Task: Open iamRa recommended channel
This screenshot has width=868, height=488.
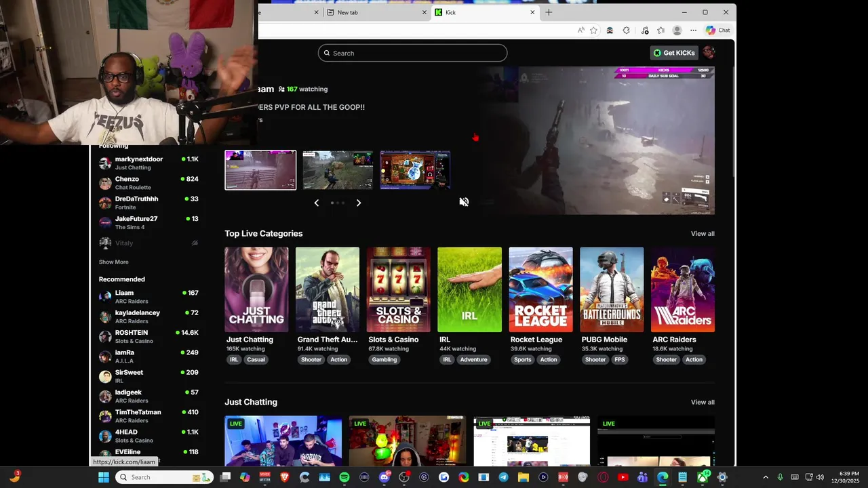Action: [149, 357]
